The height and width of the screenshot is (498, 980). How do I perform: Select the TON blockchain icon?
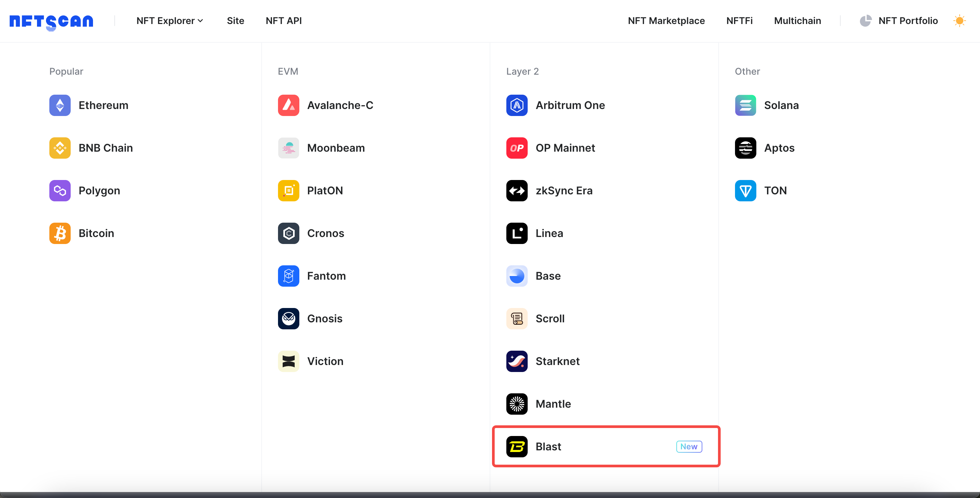pyautogui.click(x=746, y=191)
